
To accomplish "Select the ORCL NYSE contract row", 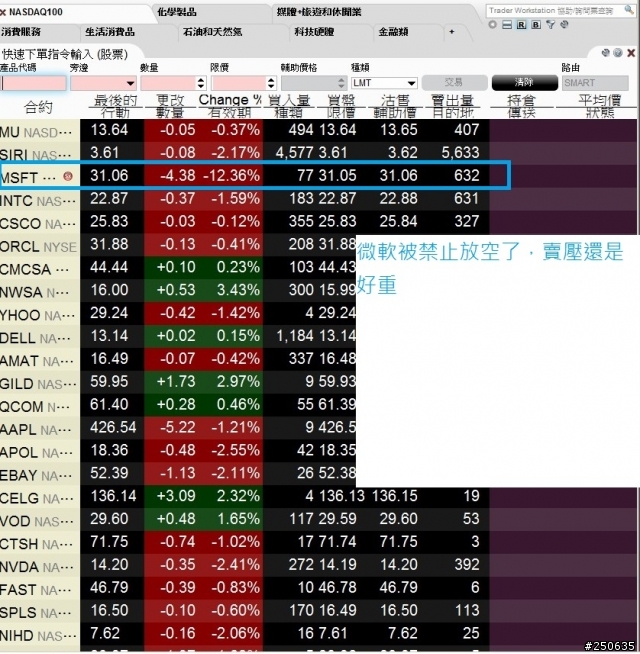I will coord(40,247).
